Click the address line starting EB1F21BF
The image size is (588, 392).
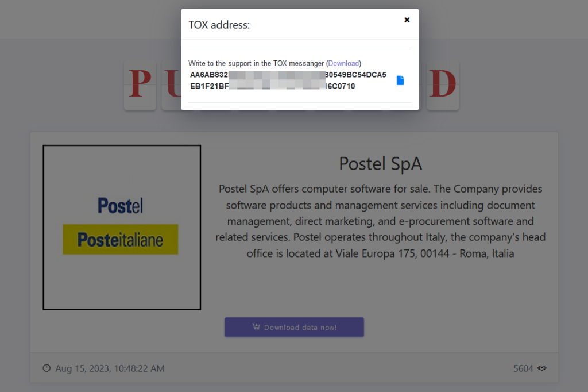click(x=272, y=86)
